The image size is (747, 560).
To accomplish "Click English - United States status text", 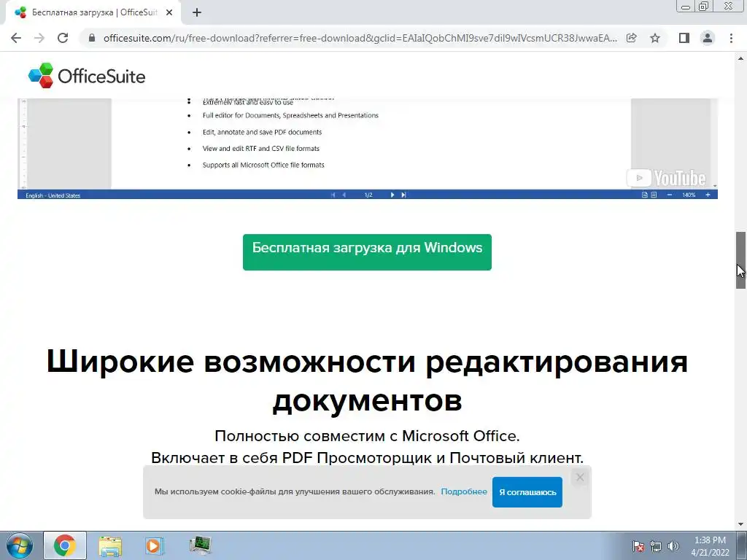I will pyautogui.click(x=53, y=195).
